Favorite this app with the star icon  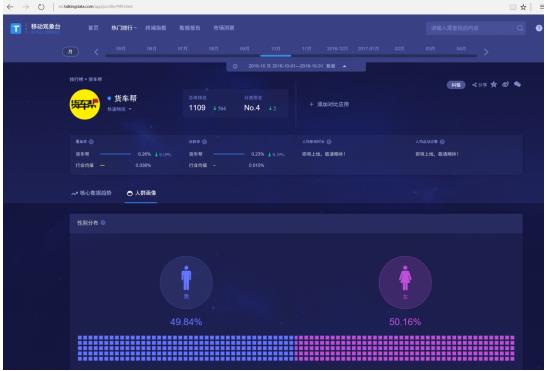(x=494, y=85)
